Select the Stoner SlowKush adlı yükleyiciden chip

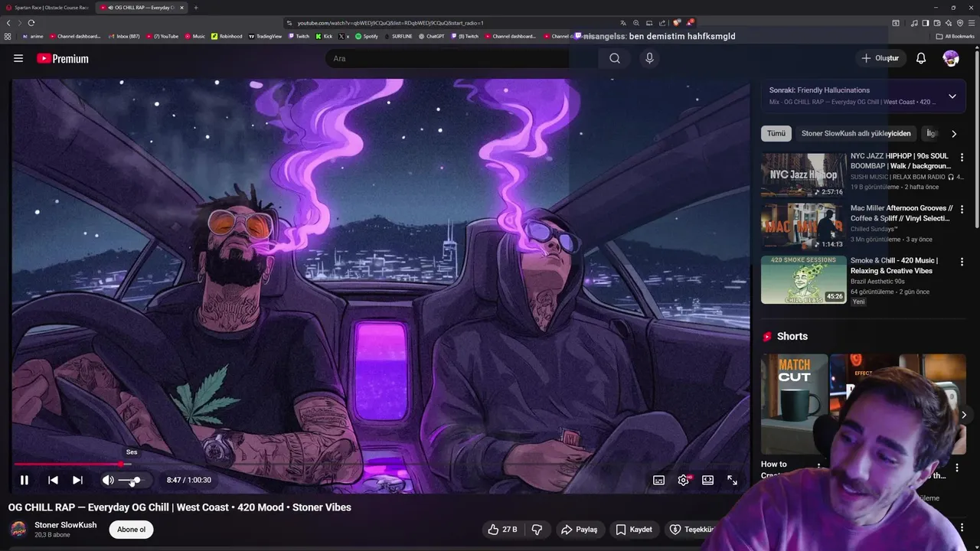(856, 133)
